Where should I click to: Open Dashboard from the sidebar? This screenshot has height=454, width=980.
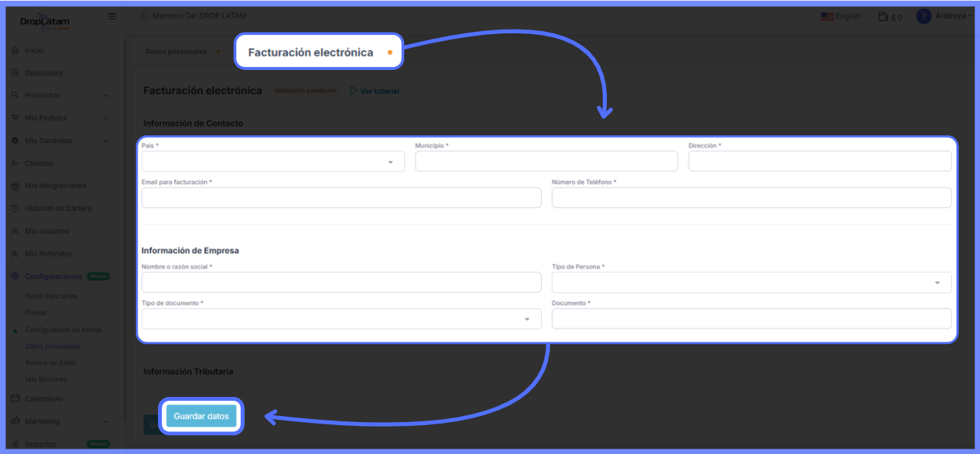click(43, 73)
